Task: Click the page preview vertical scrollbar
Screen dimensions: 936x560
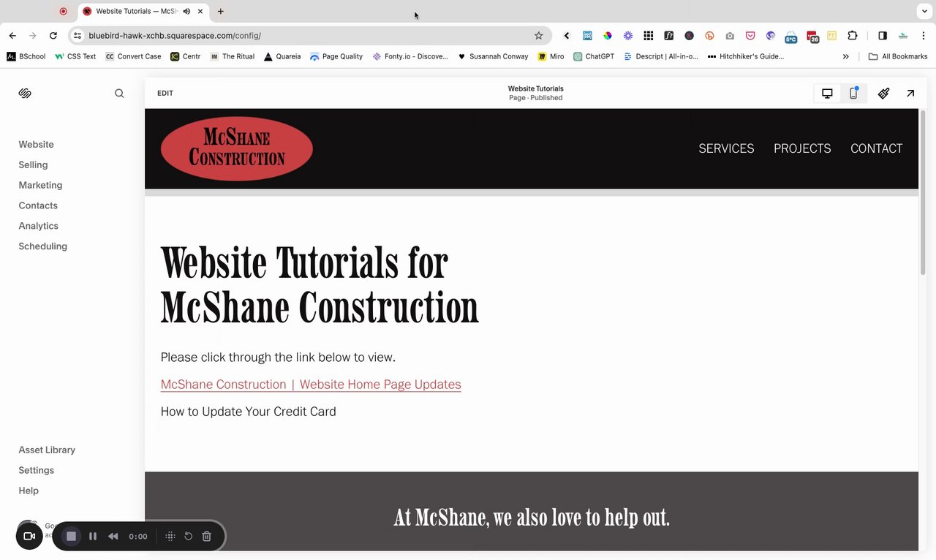Action: coord(923,193)
